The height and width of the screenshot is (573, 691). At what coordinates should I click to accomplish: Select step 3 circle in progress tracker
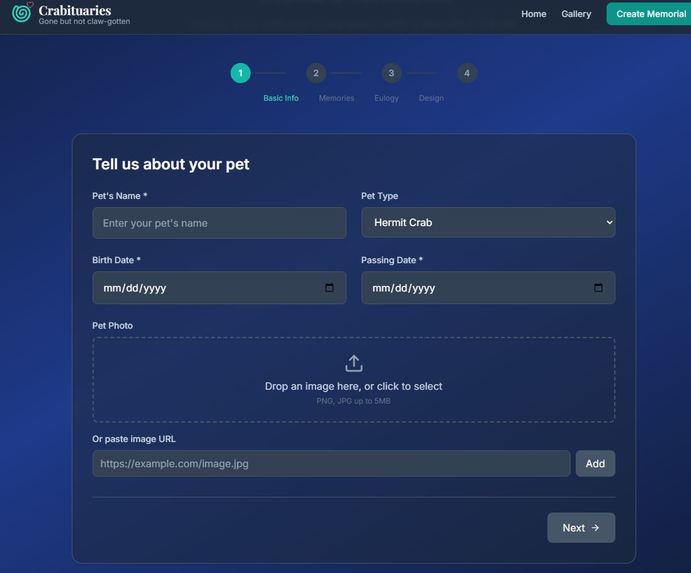(391, 73)
